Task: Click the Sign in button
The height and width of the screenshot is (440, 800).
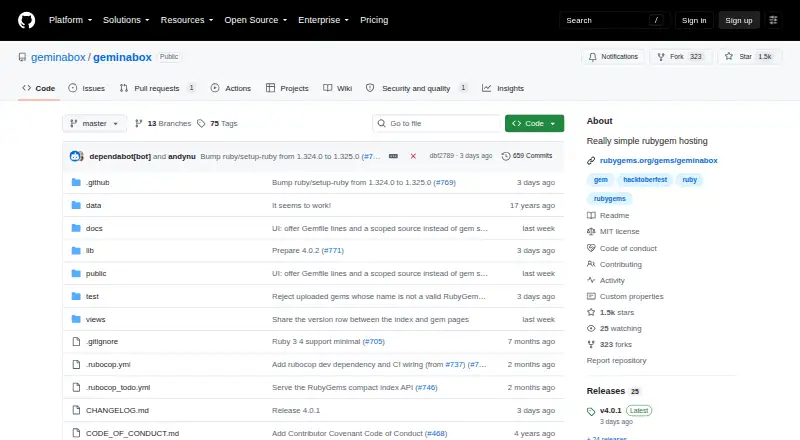Action: click(x=694, y=20)
